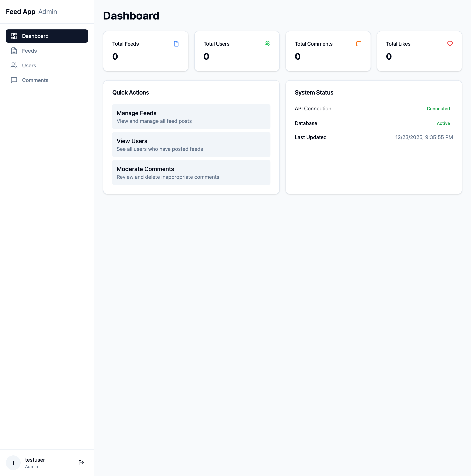This screenshot has height=476, width=471.
Task: Click the Feed App Admin title
Action: 31,12
